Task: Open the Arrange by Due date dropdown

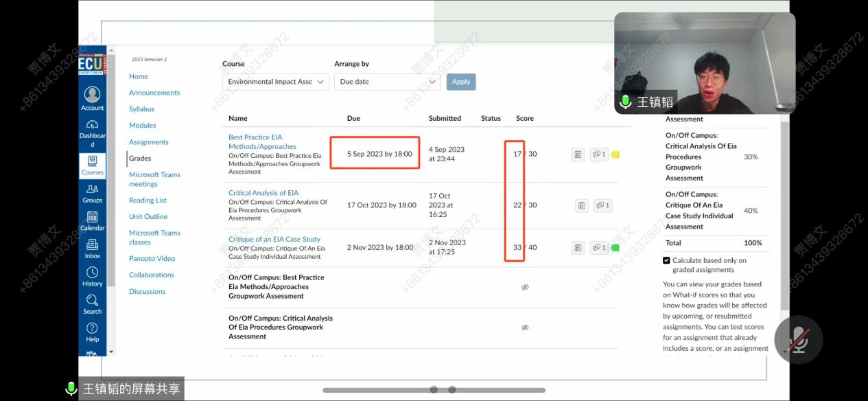Action: coord(387,82)
